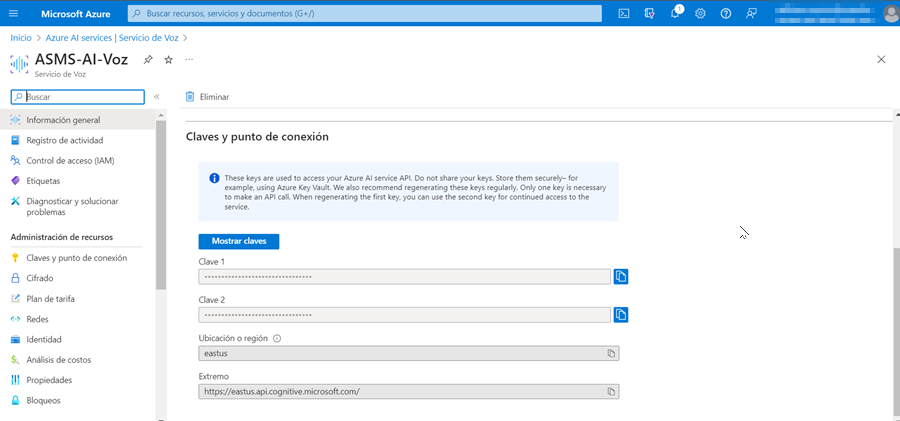This screenshot has width=900, height=421.
Task: Open the Azure portal hamburger menu
Action: click(14, 14)
